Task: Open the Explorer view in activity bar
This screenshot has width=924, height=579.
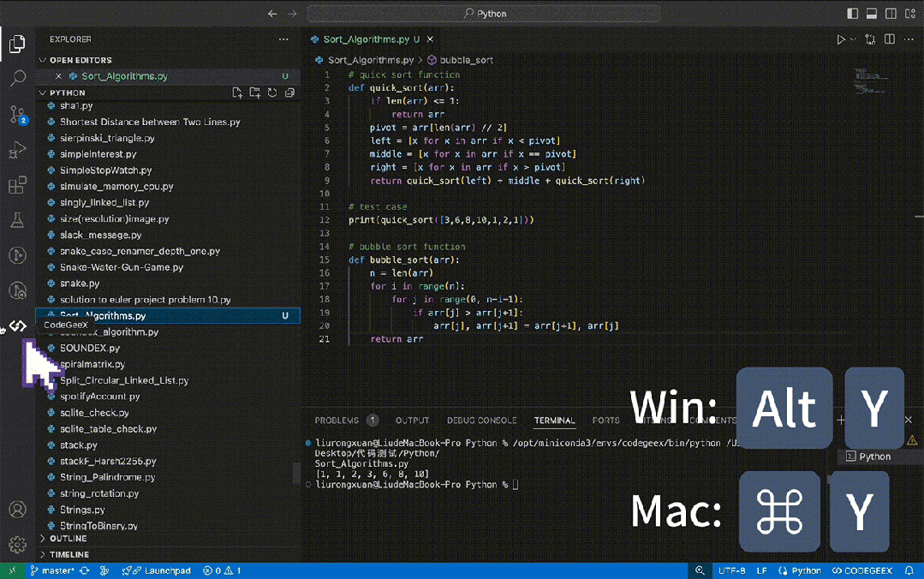Action: tap(17, 44)
